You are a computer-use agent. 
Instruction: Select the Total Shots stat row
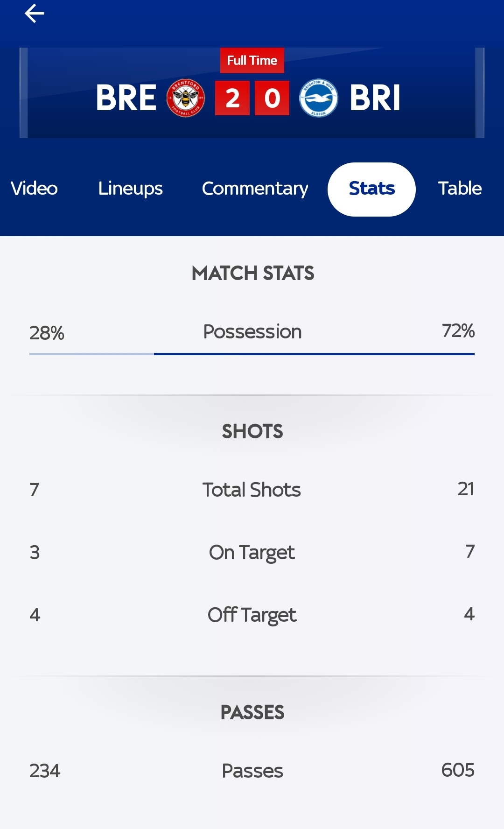coord(252,490)
